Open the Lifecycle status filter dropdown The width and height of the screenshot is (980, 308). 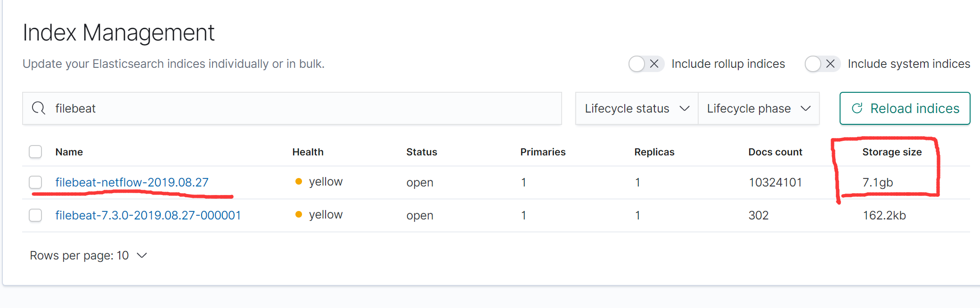coord(637,108)
